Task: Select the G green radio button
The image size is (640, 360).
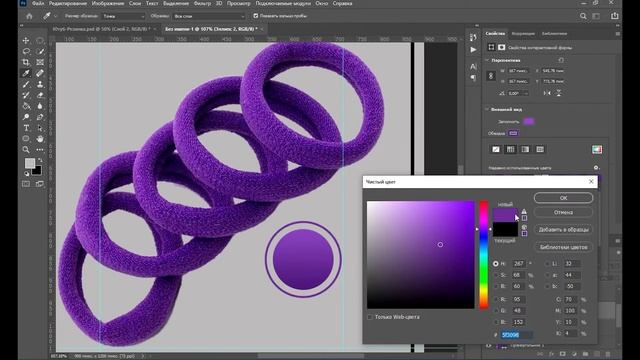Action: click(x=496, y=311)
